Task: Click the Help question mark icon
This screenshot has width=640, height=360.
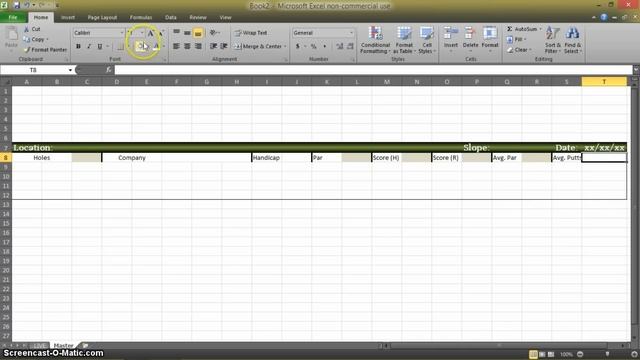Action: [604, 17]
